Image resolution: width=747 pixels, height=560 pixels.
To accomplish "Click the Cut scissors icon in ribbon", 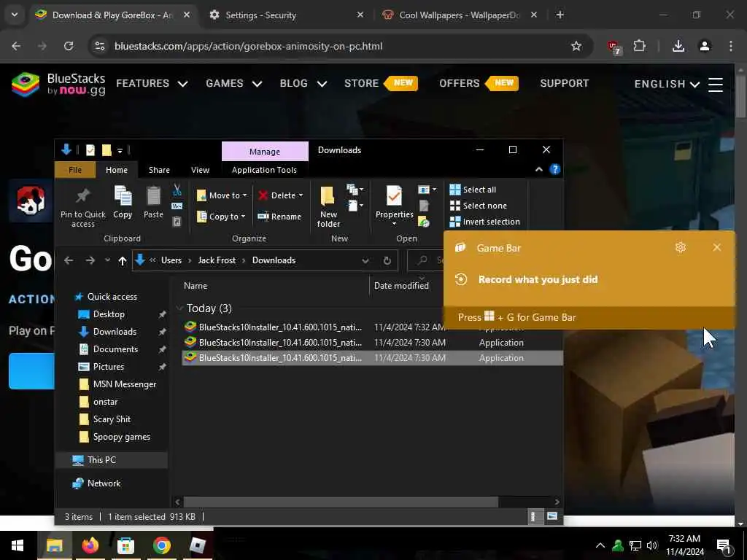I will 177,190.
